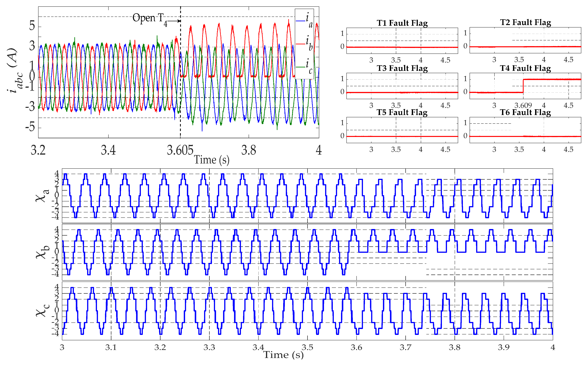The height and width of the screenshot is (365, 588).
Task: Select the T4 Fault Flag title
Action: [525, 68]
